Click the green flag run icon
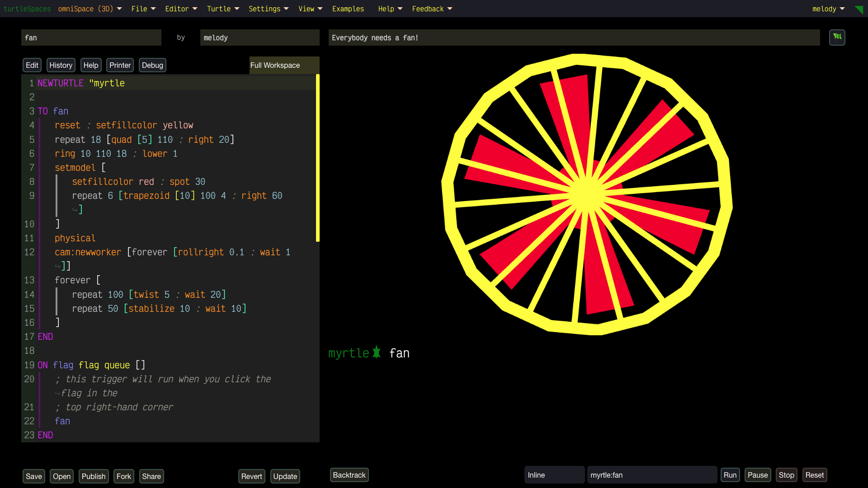 [837, 37]
